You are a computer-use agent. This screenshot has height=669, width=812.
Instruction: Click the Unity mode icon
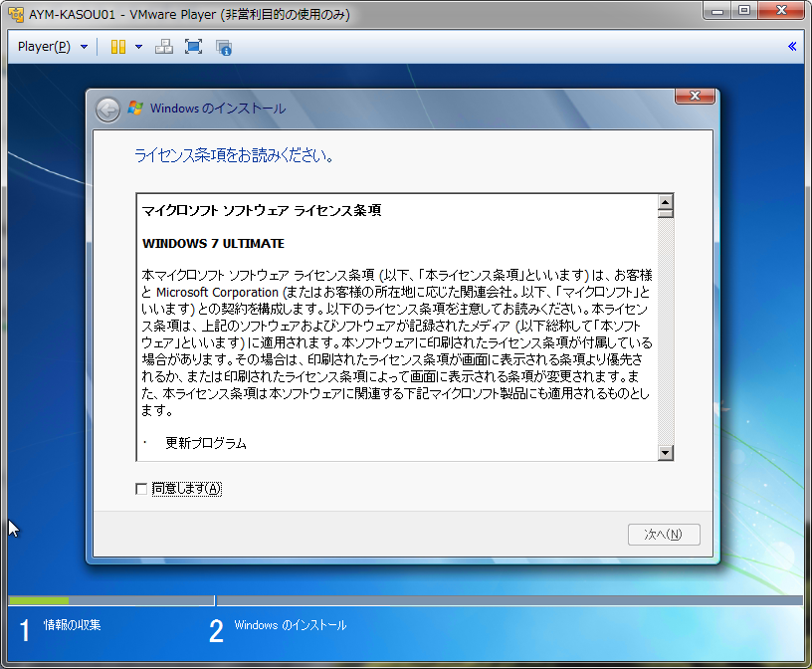224,47
